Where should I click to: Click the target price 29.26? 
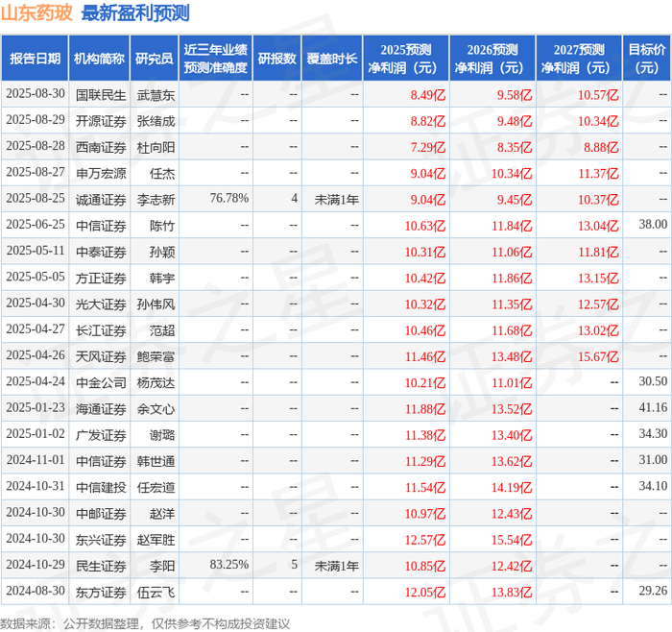[653, 591]
